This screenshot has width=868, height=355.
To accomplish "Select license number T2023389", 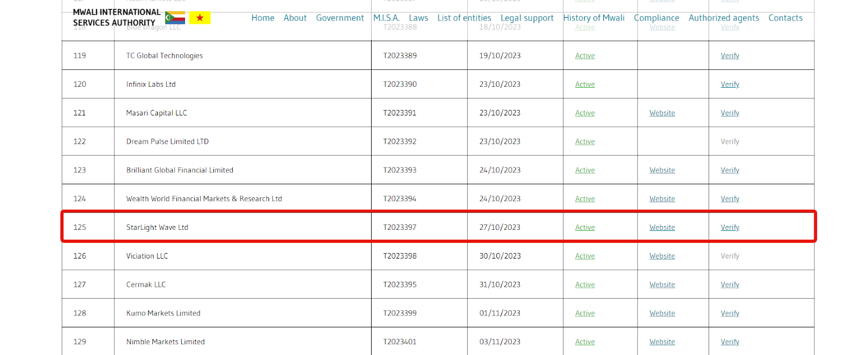I will coord(400,56).
